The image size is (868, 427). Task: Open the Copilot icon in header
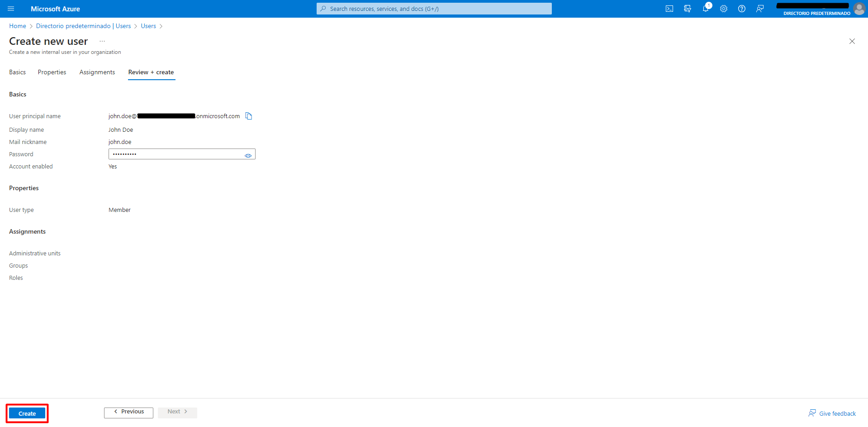688,9
